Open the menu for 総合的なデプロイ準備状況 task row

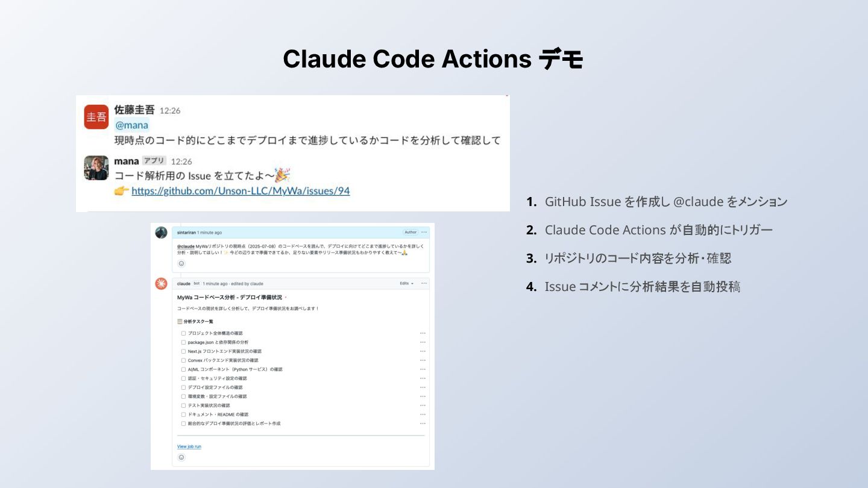pyautogui.click(x=423, y=424)
